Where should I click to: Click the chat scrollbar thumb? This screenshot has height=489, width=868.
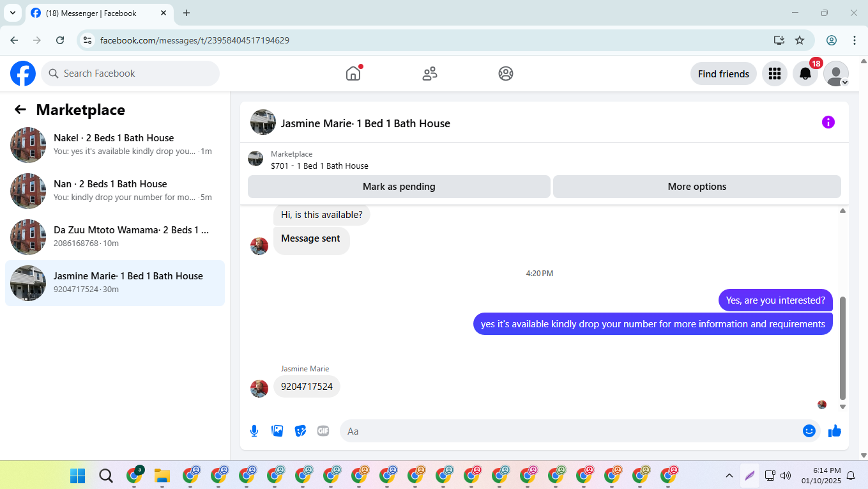pos(842,348)
